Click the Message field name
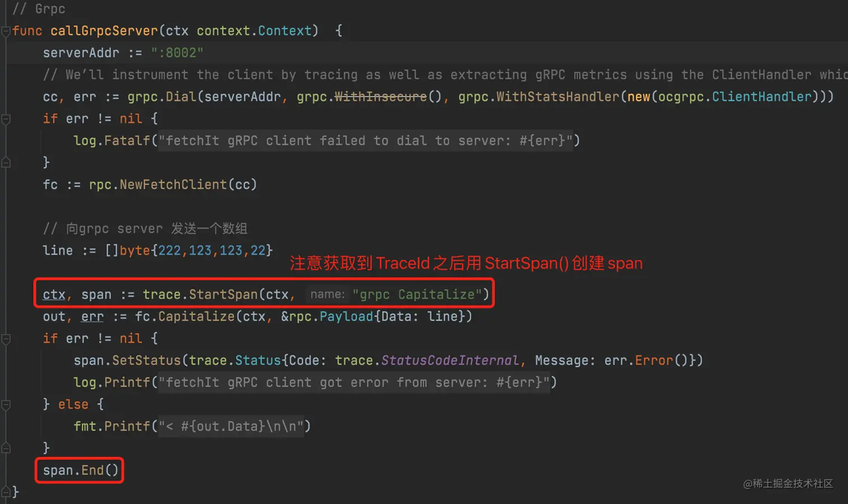 click(562, 360)
